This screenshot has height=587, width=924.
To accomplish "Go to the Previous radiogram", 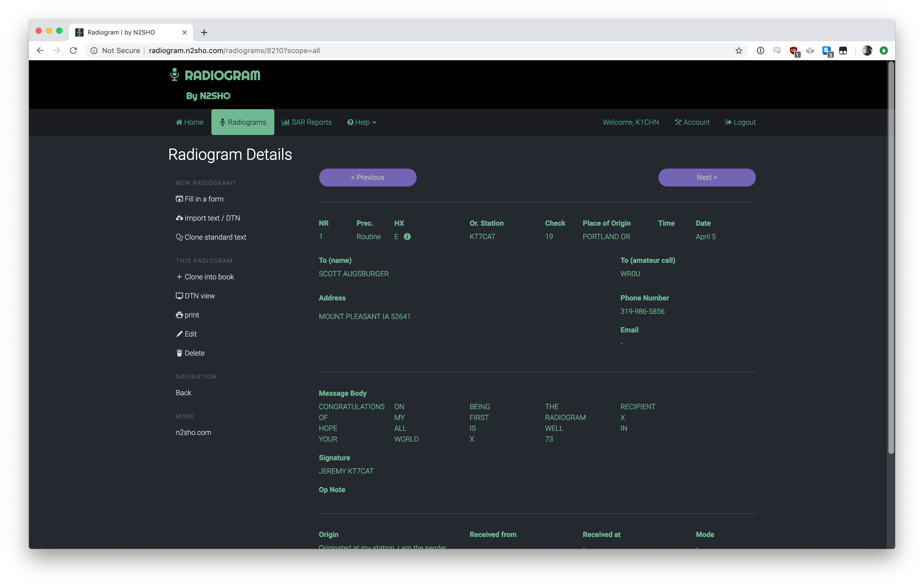I will (x=368, y=177).
